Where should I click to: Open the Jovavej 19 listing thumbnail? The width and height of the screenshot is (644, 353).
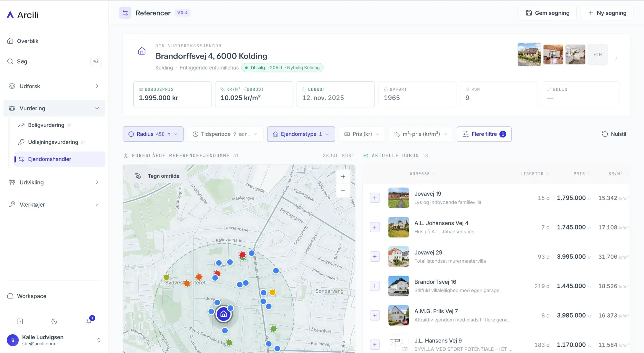[399, 198]
